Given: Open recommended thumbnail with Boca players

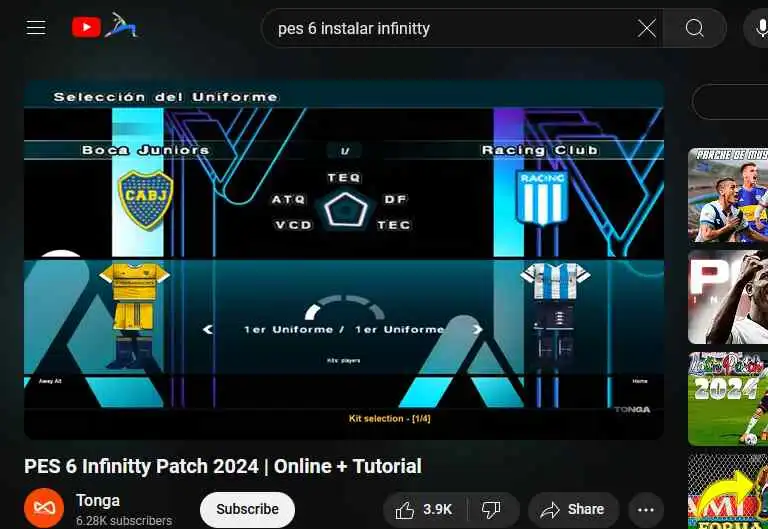Looking at the screenshot, I should (x=728, y=195).
